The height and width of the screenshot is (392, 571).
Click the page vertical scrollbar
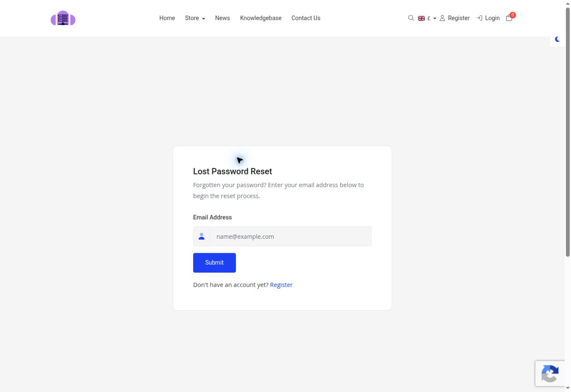point(568,196)
